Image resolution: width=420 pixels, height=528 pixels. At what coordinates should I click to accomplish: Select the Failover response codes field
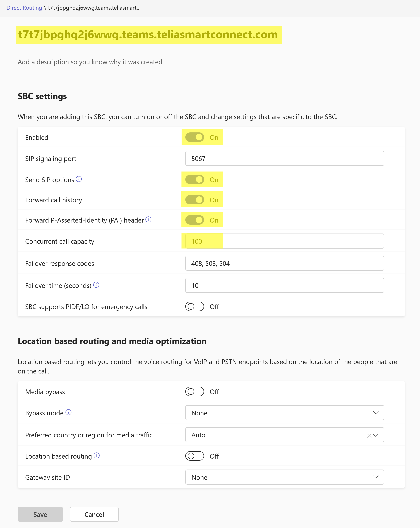click(x=285, y=263)
